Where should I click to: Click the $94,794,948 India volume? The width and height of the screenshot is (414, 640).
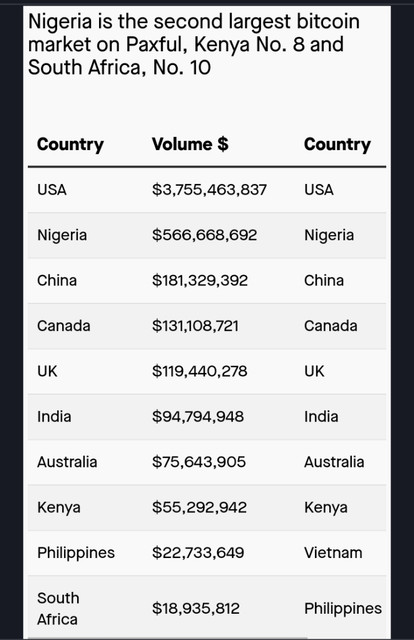[x=198, y=416]
